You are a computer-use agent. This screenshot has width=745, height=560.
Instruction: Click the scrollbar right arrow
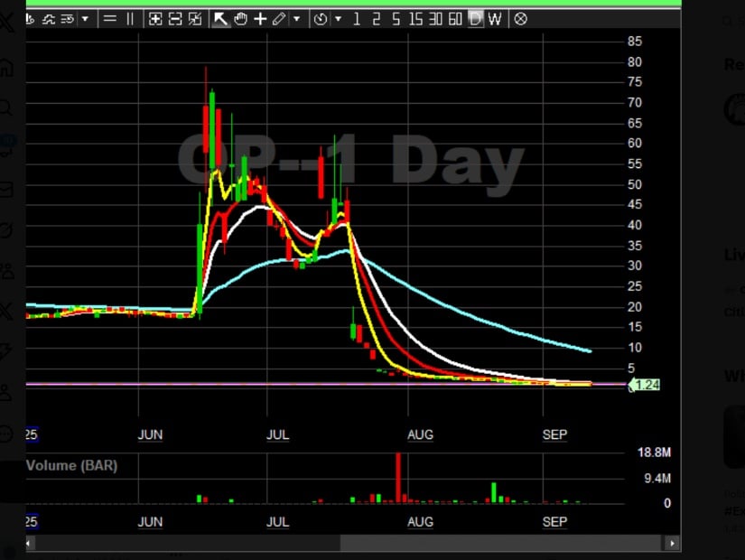tap(671, 544)
